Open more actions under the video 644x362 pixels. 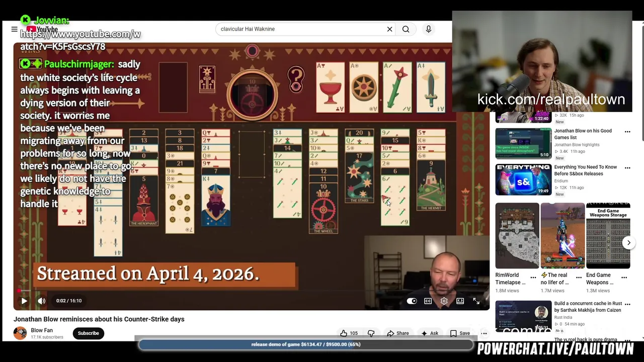point(484,333)
